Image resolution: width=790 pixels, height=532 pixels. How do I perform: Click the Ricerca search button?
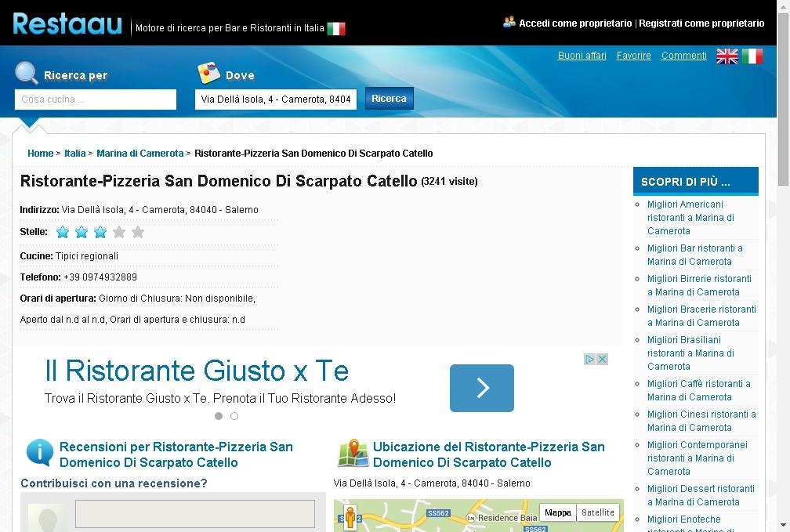389,98
